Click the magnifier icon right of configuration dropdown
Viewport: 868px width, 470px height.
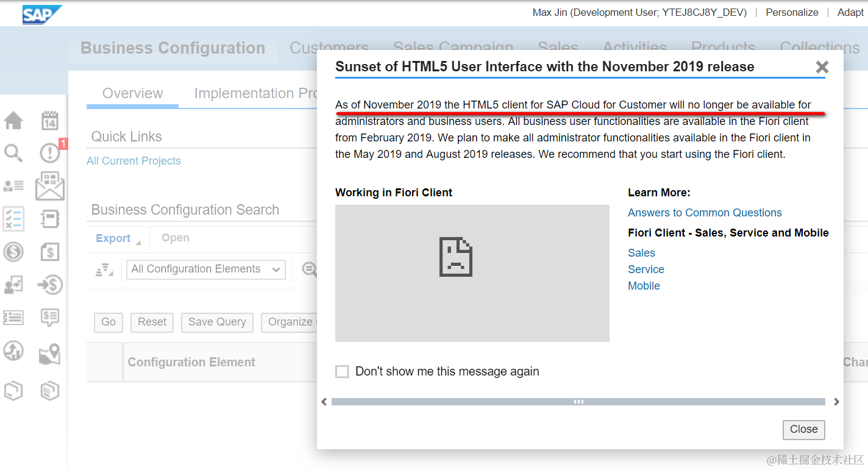click(x=310, y=269)
